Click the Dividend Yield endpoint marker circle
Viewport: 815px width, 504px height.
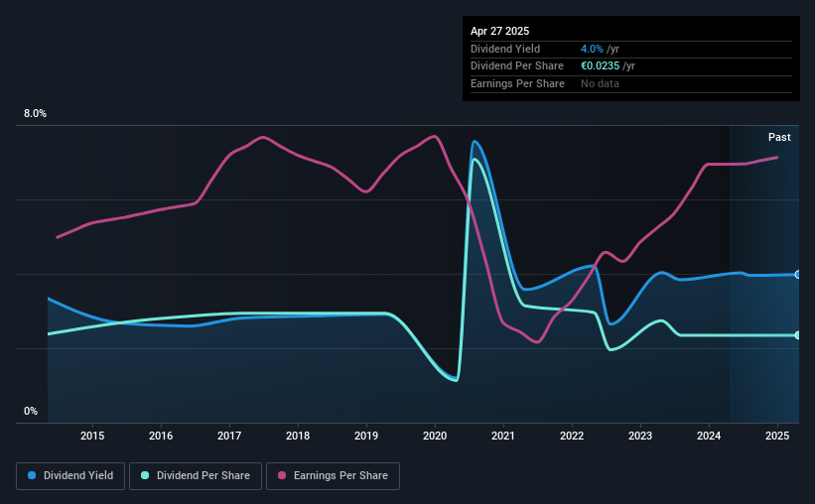tap(798, 275)
